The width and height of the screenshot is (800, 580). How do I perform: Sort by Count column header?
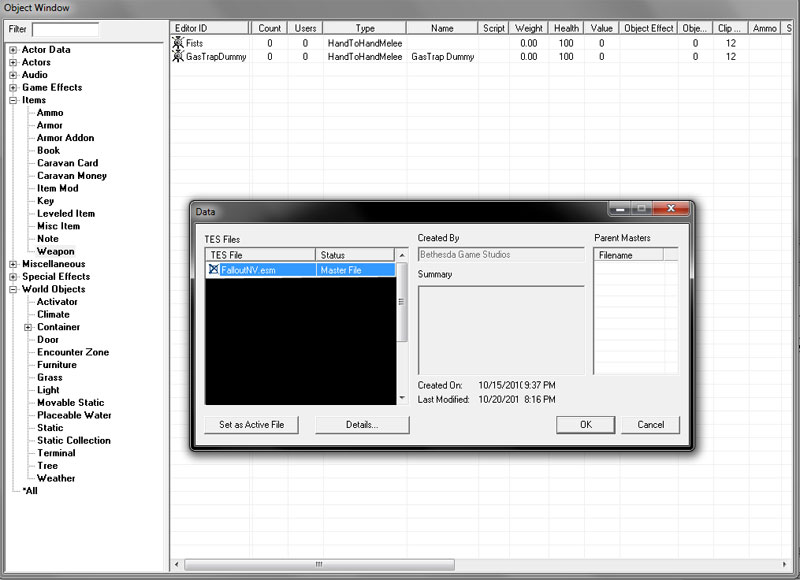click(x=269, y=28)
